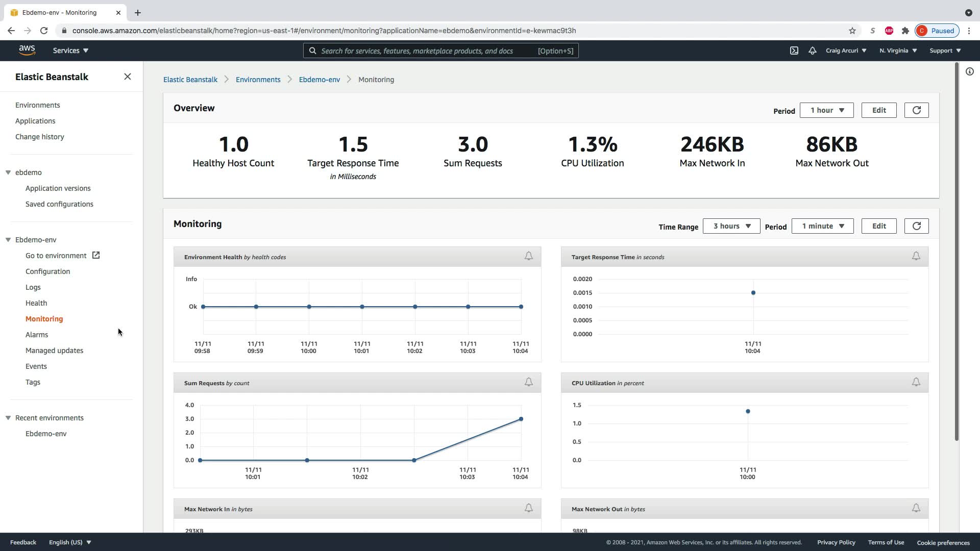Open the Time Range 3 hours dropdown
Viewport: 980px width, 551px height.
pyautogui.click(x=731, y=226)
